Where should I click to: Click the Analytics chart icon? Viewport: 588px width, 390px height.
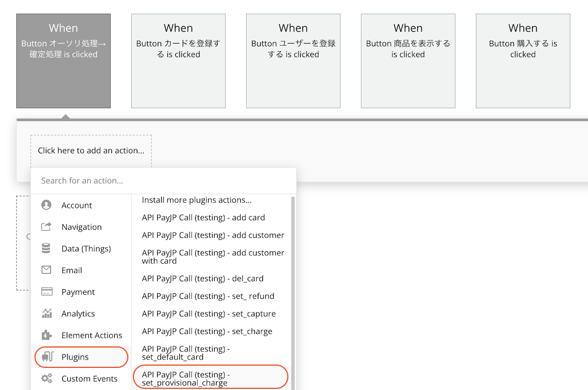pos(46,314)
